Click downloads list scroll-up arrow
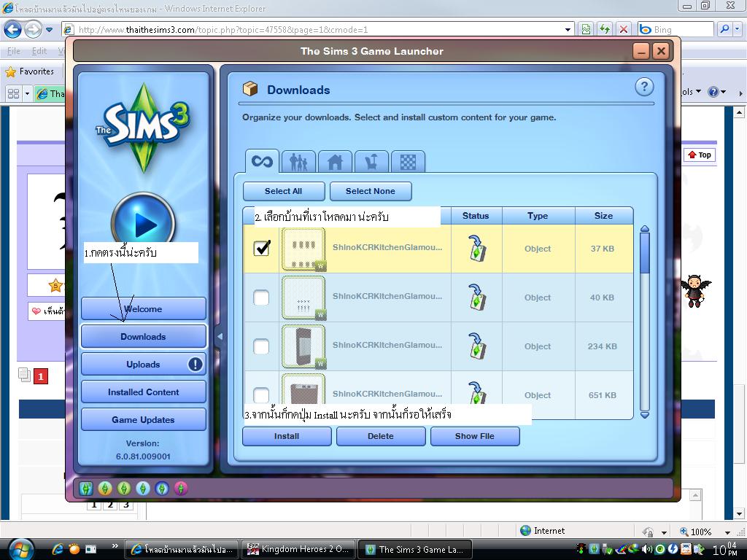This screenshot has width=747, height=560. tap(645, 228)
